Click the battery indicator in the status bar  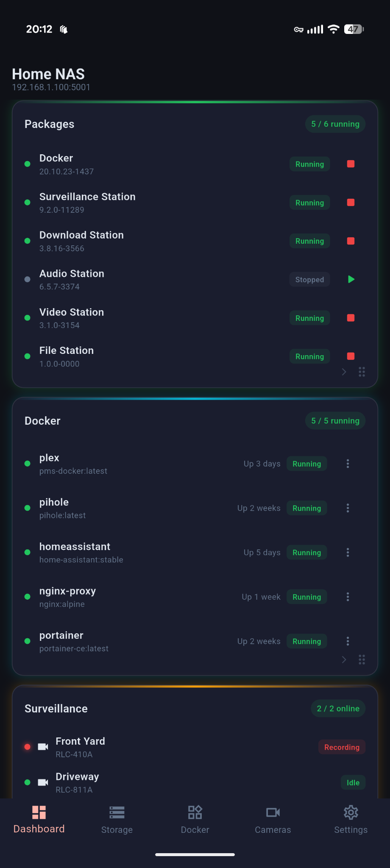tap(354, 29)
